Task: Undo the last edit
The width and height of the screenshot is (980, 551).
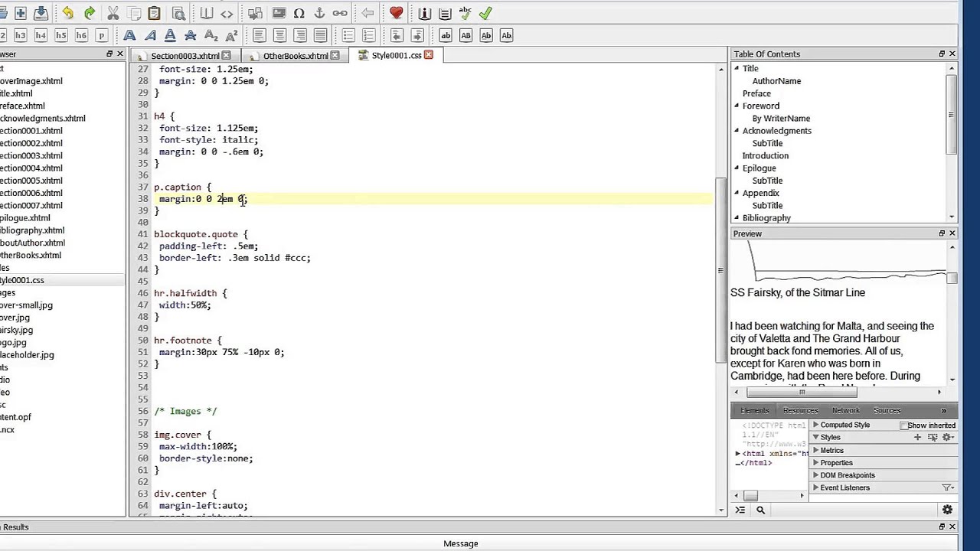Action: [68, 13]
